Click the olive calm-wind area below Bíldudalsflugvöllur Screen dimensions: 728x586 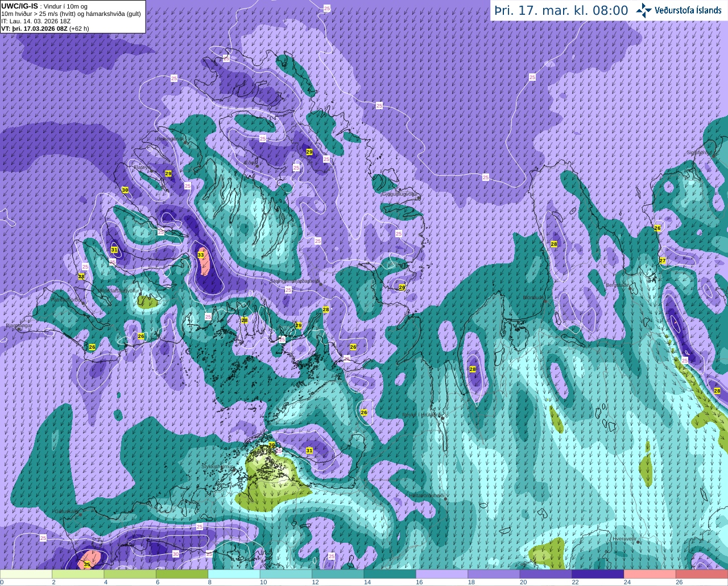click(148, 302)
